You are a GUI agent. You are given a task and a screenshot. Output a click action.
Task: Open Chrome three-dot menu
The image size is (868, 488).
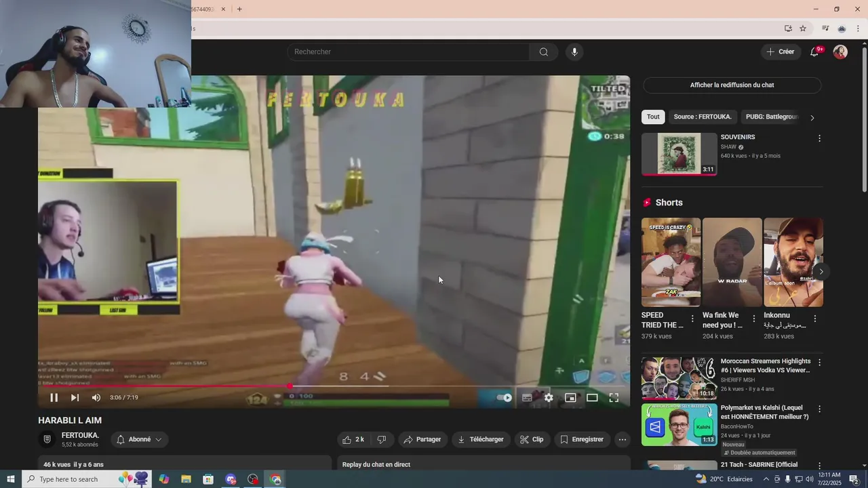point(858,28)
